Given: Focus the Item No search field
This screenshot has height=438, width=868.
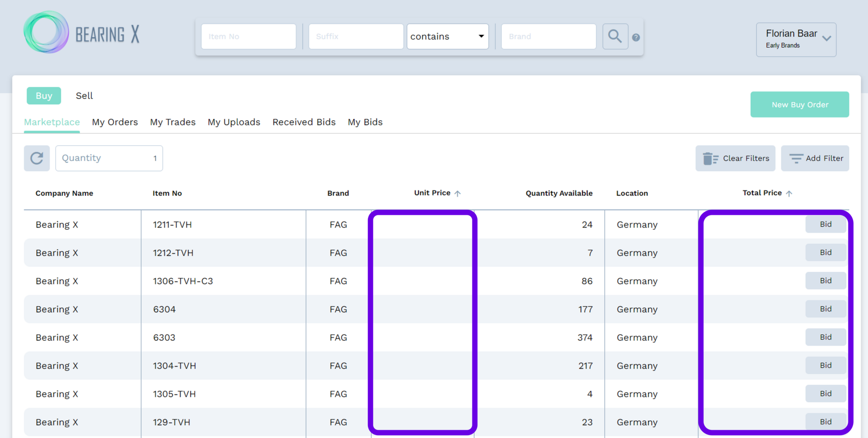Looking at the screenshot, I should click(x=249, y=36).
